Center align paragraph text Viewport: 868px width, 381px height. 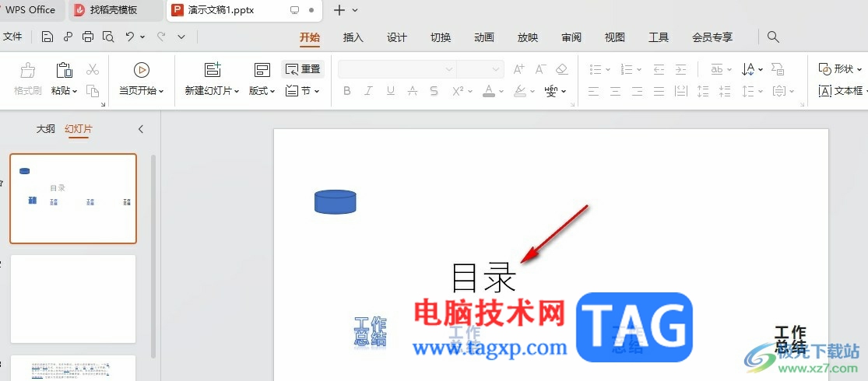click(615, 91)
